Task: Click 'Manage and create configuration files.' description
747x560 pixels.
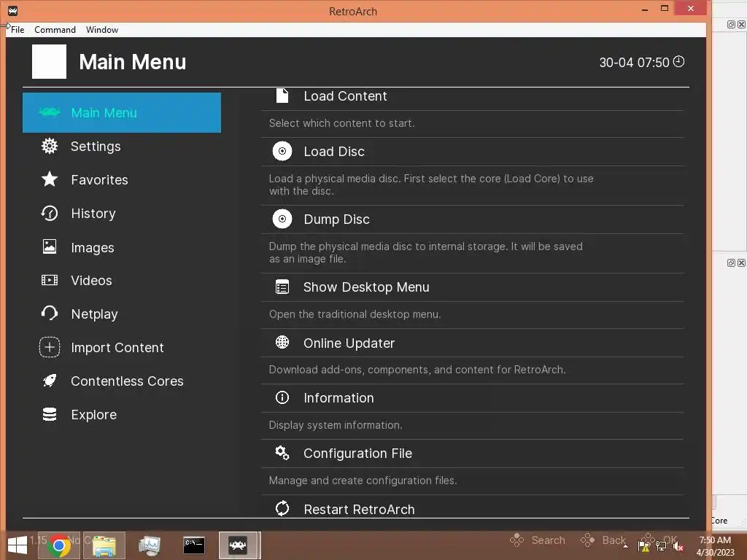Action: point(363,481)
